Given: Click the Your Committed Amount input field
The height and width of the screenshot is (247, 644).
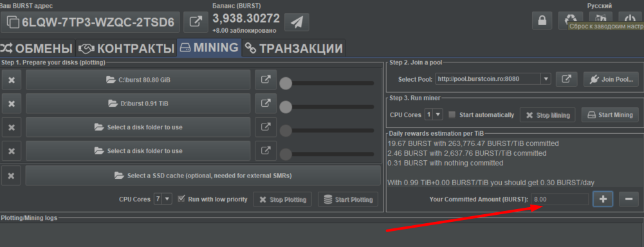Looking at the screenshot, I should [x=559, y=199].
